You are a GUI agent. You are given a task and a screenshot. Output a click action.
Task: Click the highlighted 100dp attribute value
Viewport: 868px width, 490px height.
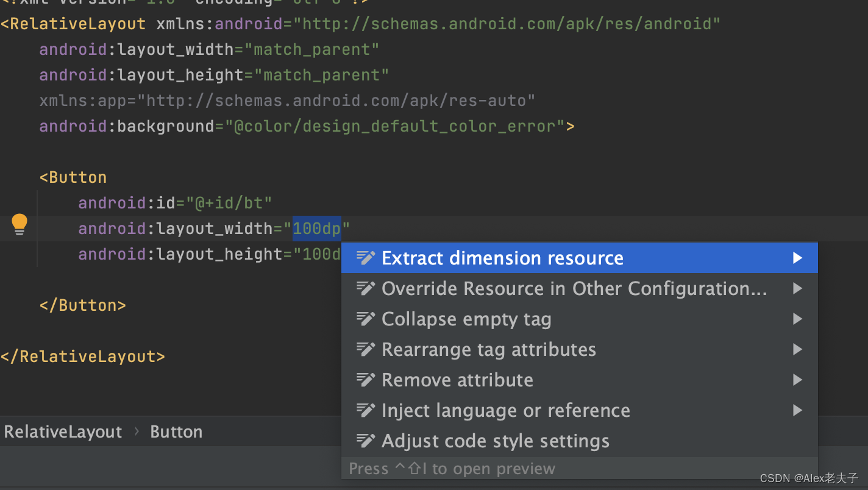pos(316,228)
